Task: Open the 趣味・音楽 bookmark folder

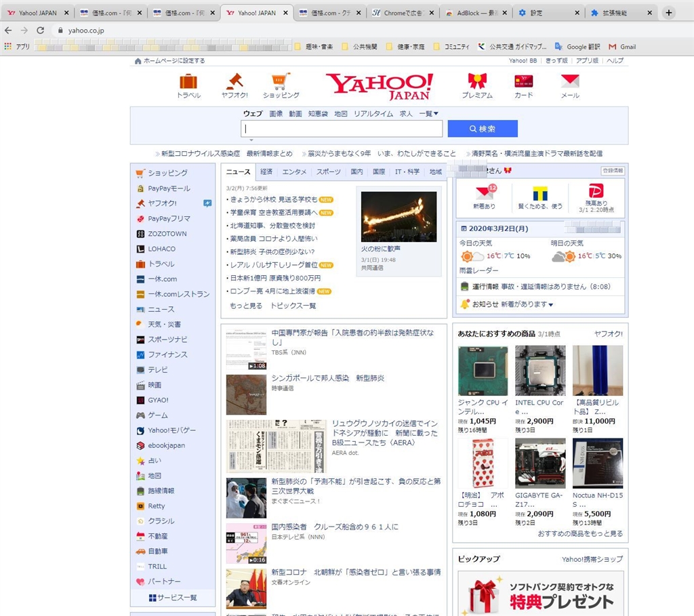Action: tap(314, 47)
